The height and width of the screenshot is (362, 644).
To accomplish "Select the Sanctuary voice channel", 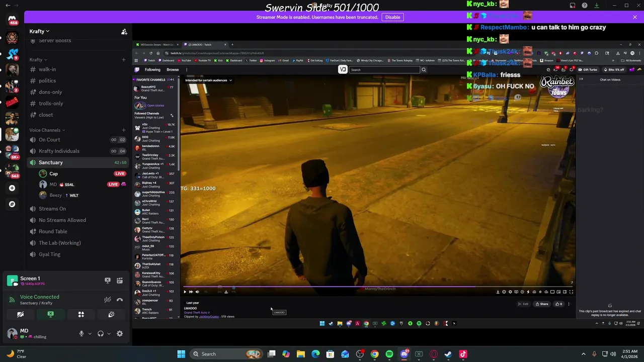I will (78, 162).
